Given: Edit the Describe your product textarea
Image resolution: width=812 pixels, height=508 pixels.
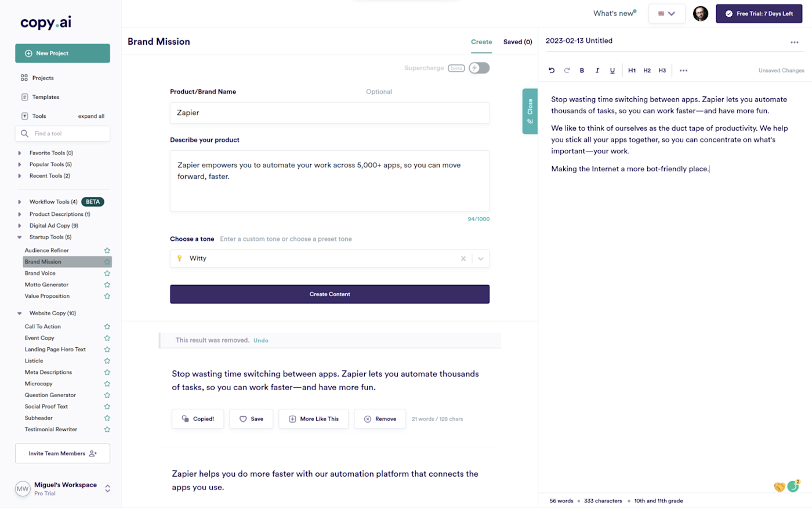Looking at the screenshot, I should pos(329,181).
